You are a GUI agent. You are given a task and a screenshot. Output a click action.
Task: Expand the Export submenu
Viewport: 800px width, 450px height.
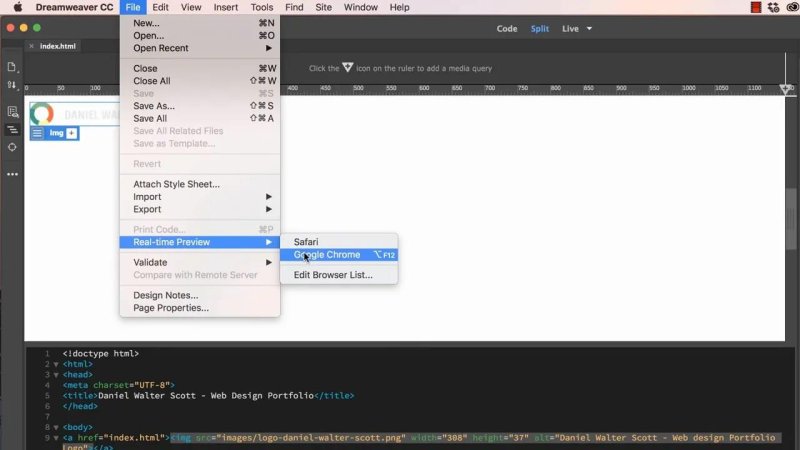199,209
